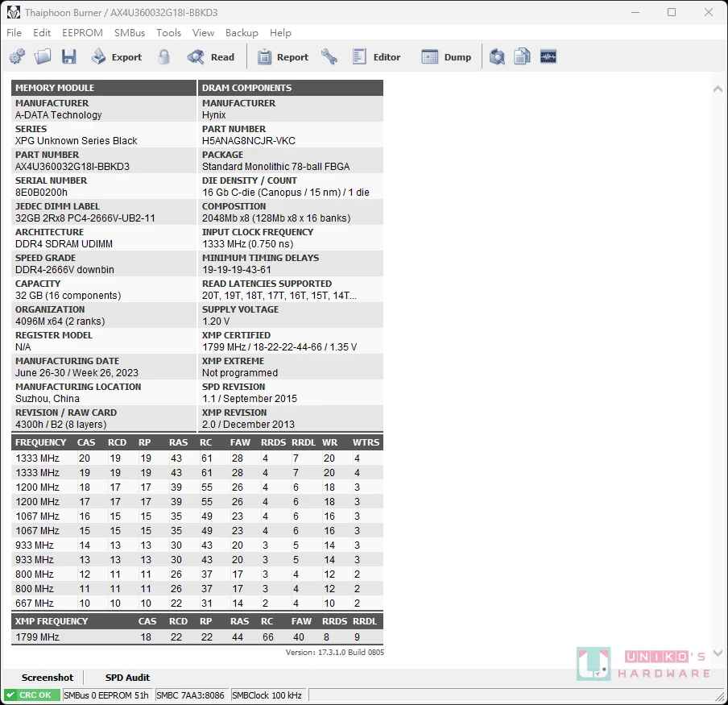Click the wrench tool icon
This screenshot has height=705, width=728.
[x=329, y=56]
